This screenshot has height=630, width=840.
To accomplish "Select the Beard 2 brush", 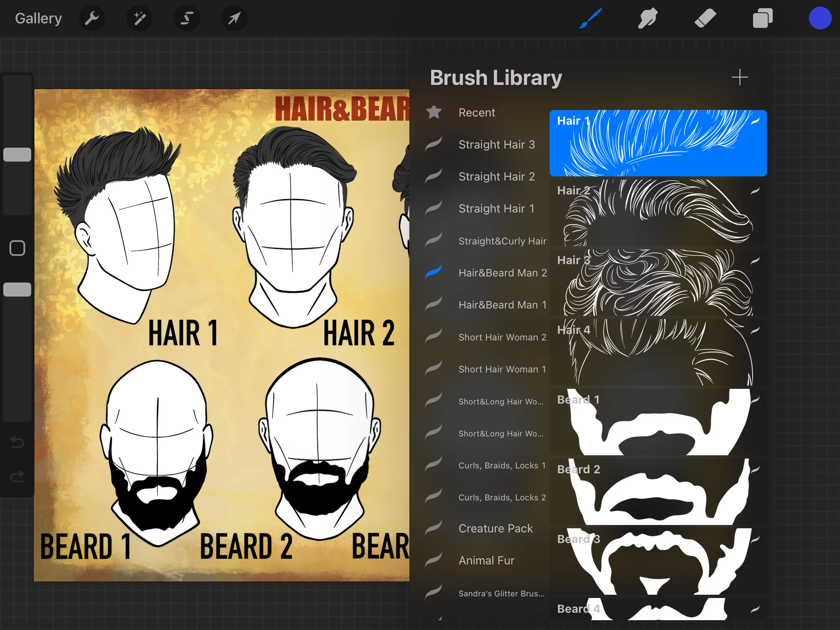I will (x=658, y=492).
